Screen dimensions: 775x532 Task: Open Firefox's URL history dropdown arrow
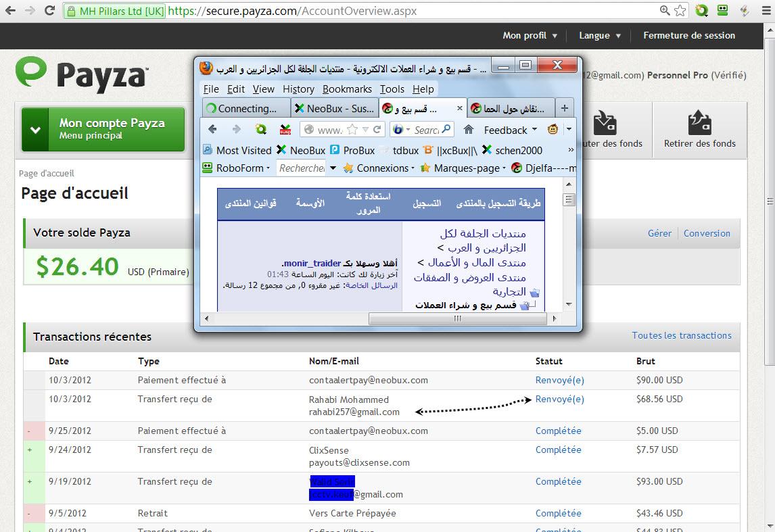[x=365, y=129]
